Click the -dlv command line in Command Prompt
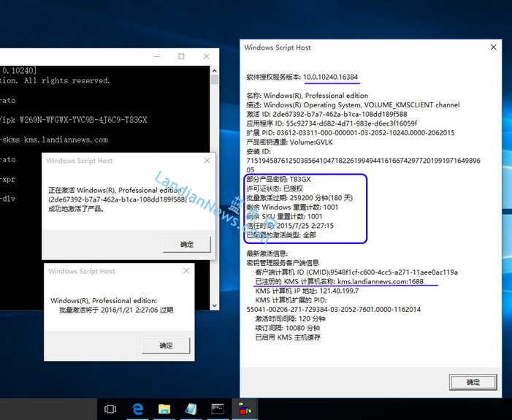 click(x=7, y=199)
